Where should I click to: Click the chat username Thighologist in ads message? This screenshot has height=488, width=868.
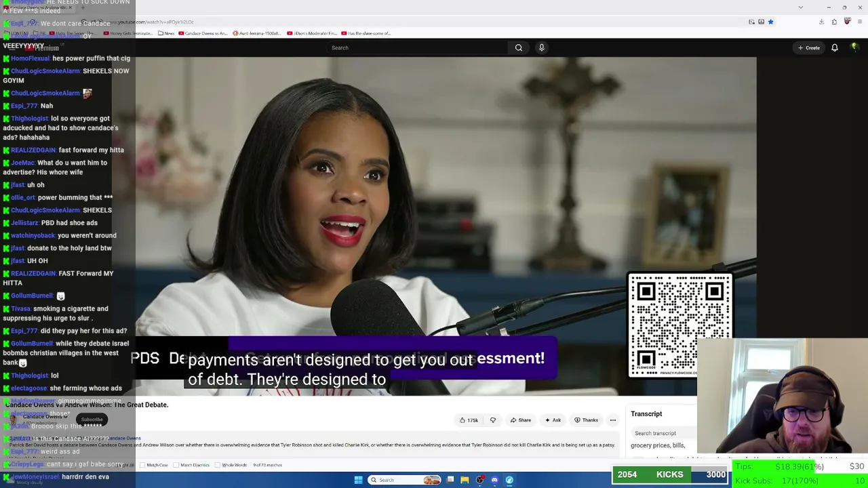click(x=29, y=119)
